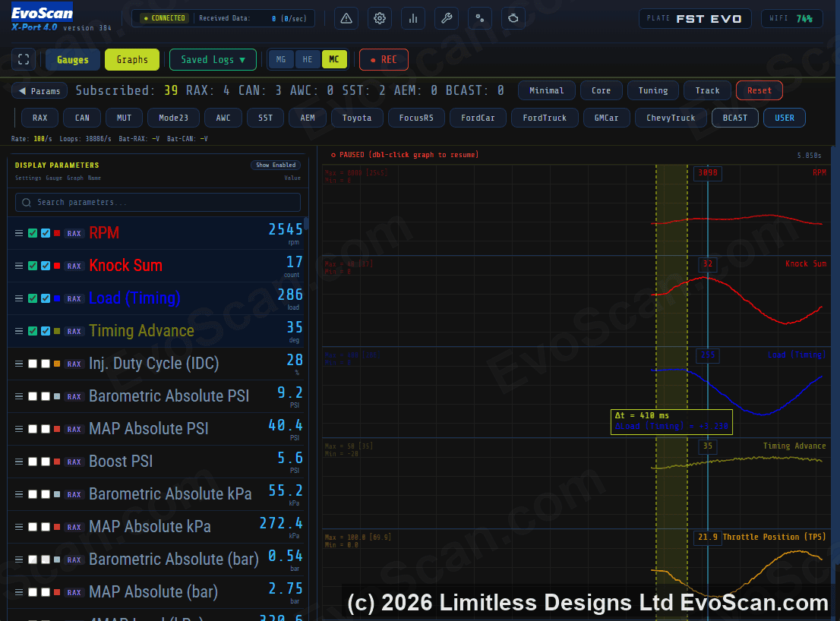Viewport: 840px width, 621px height.
Task: Collapse the Params panel arrow button
Action: tap(39, 91)
